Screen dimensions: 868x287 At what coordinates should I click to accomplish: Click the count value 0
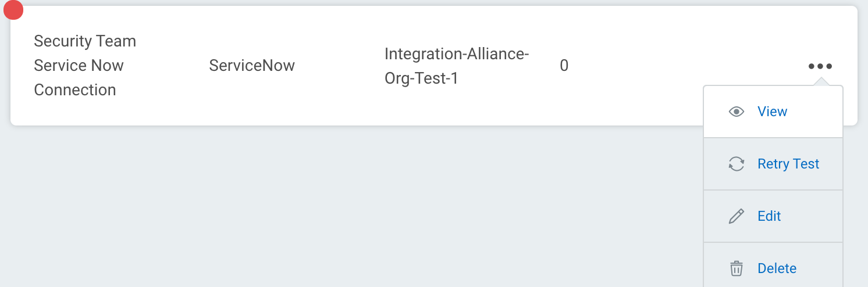click(564, 66)
